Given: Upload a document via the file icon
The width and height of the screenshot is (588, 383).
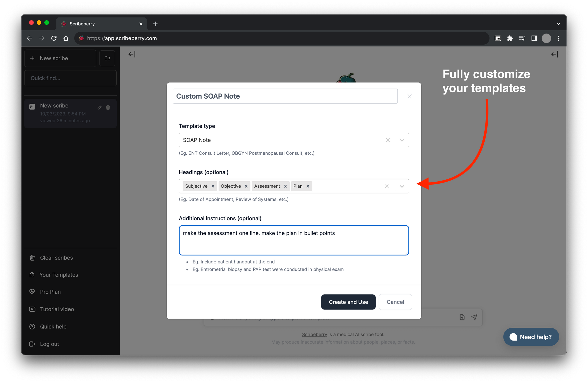Looking at the screenshot, I should click(x=462, y=317).
